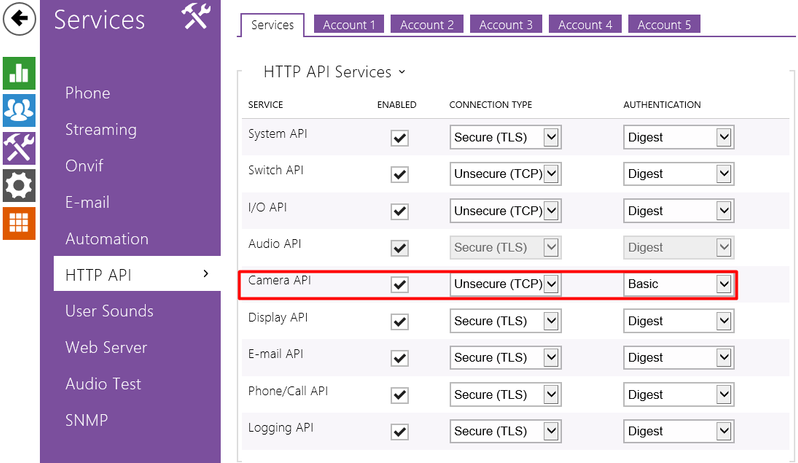This screenshot has width=798, height=463.
Task: Go to Web Server settings
Action: point(106,348)
